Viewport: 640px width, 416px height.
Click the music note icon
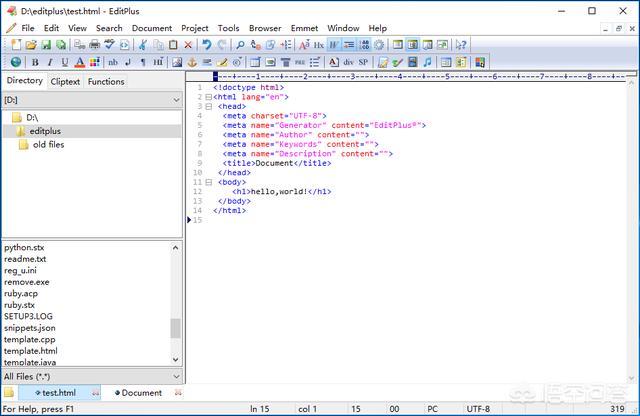427,62
